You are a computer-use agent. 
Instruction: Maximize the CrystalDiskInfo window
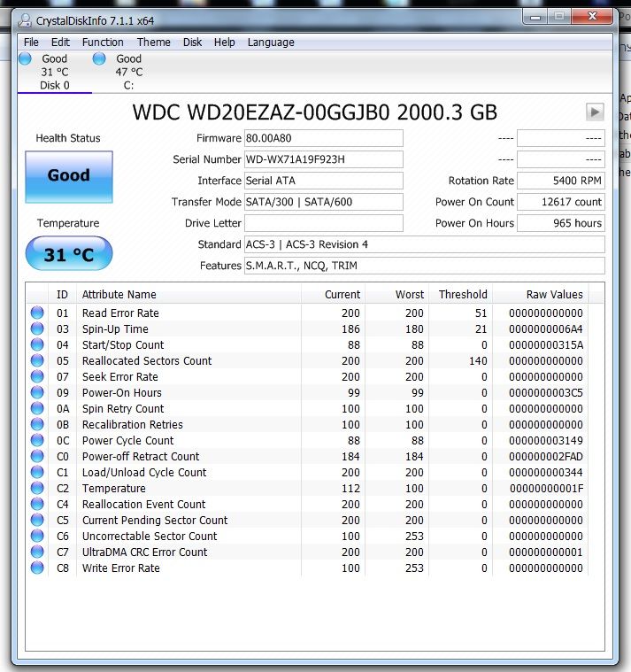(x=559, y=17)
